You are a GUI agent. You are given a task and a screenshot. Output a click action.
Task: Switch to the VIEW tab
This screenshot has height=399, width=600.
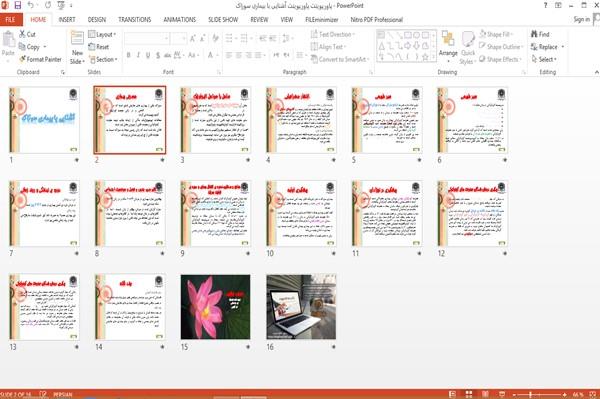[287, 20]
